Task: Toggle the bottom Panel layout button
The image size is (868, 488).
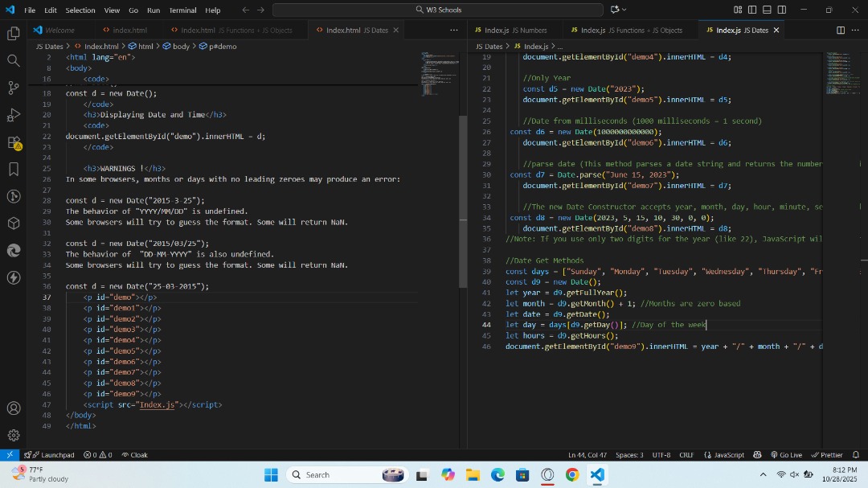Action: click(x=767, y=10)
